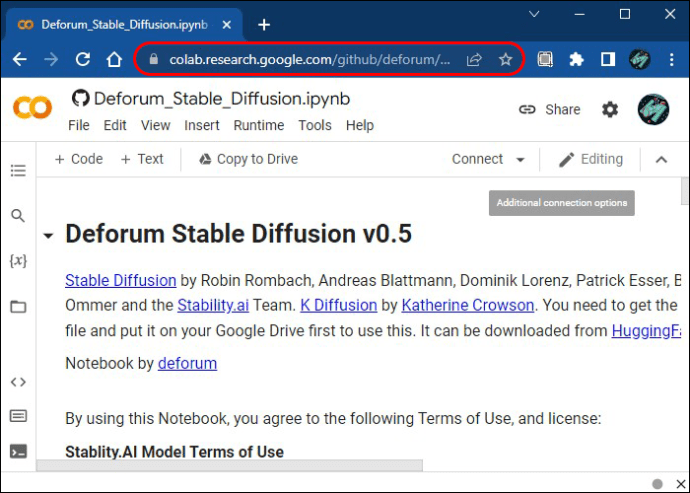This screenshot has height=493, width=690.
Task: Open the Terminal panel icon
Action: point(18,452)
